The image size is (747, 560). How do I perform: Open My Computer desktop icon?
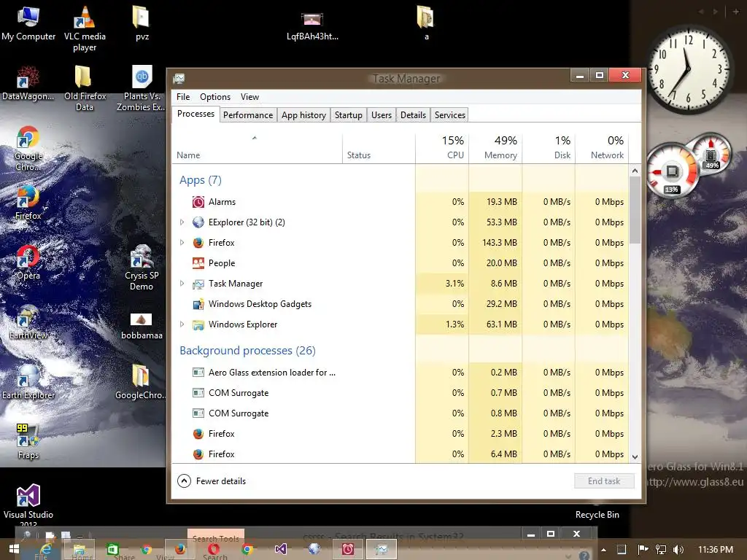pos(28,24)
